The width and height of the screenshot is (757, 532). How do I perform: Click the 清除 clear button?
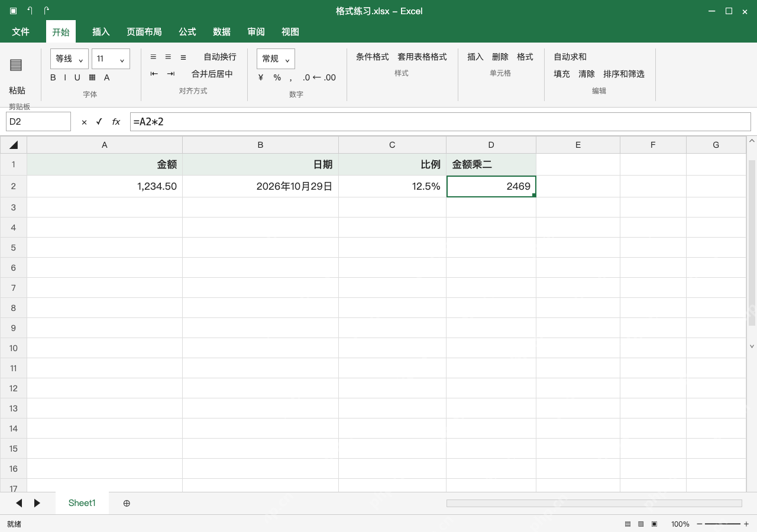click(587, 74)
